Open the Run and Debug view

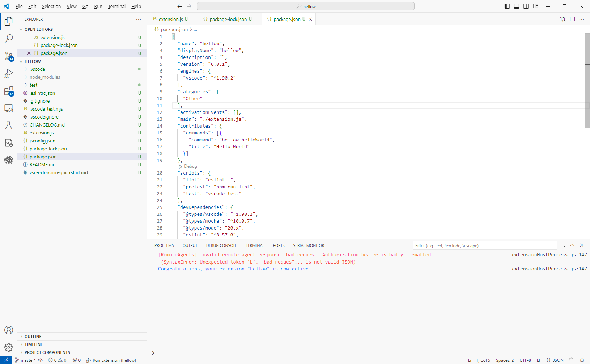point(9,73)
